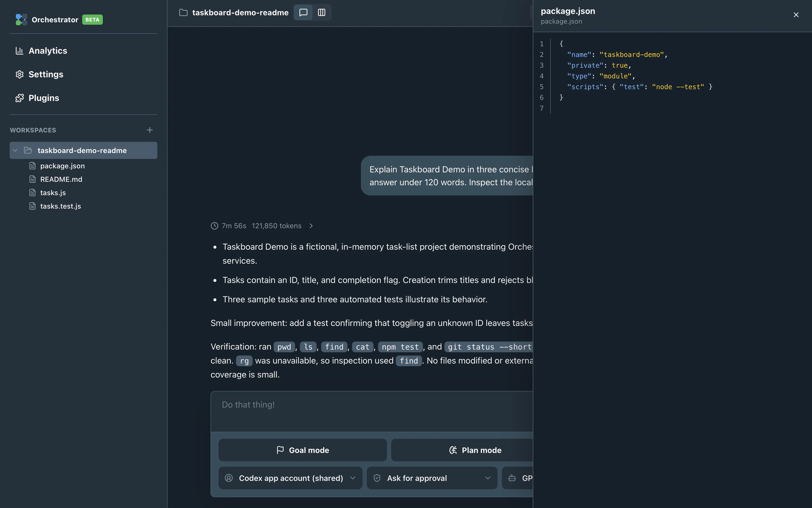
Task: Click the 'pwd' code chip
Action: click(284, 347)
